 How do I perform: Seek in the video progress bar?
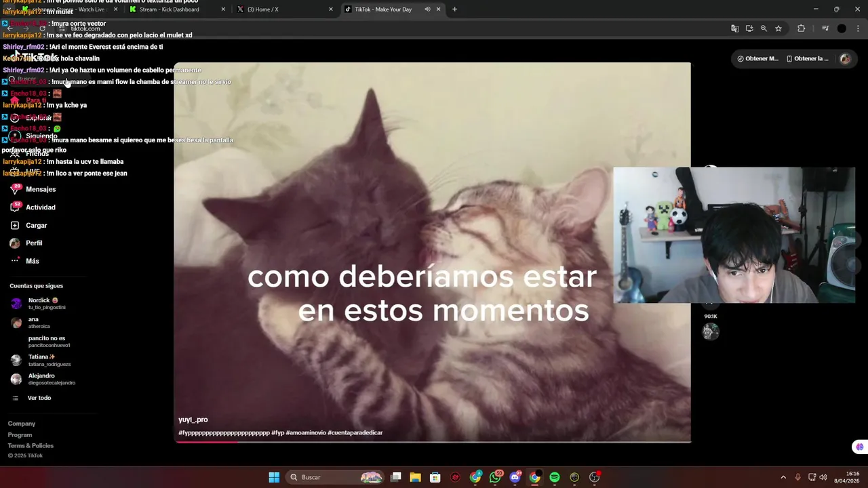[x=432, y=441]
